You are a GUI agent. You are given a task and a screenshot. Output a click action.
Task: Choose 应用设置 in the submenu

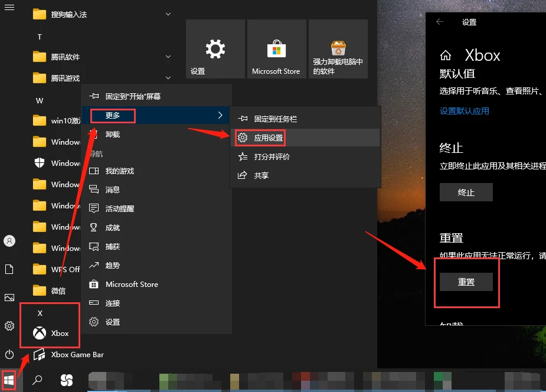tap(305, 138)
